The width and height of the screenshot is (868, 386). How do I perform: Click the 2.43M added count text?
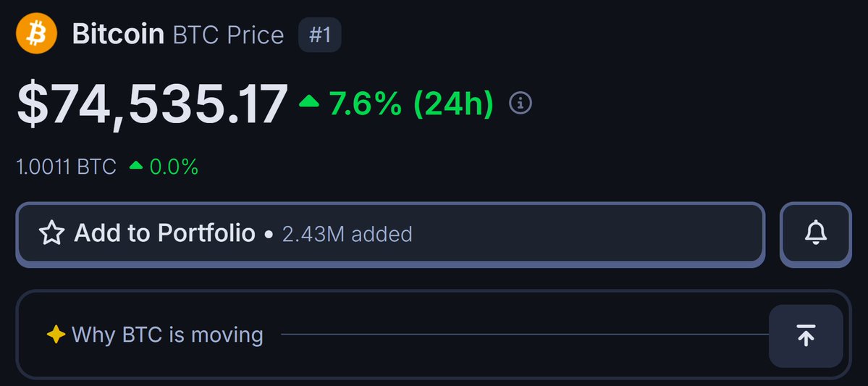click(347, 234)
